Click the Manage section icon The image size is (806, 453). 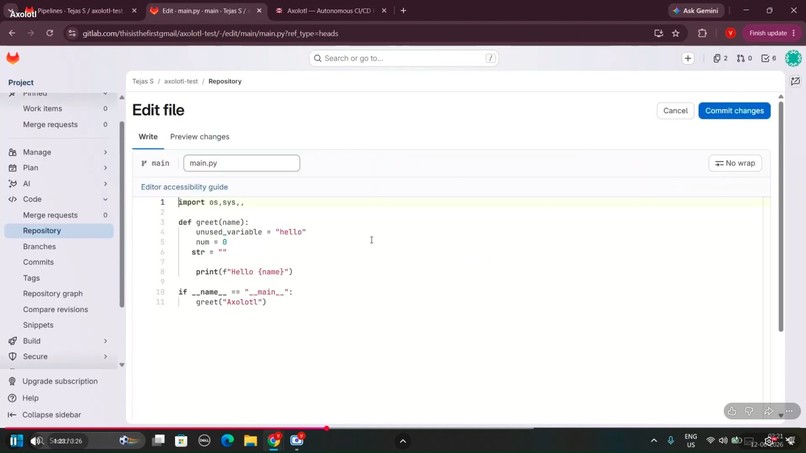(12, 152)
